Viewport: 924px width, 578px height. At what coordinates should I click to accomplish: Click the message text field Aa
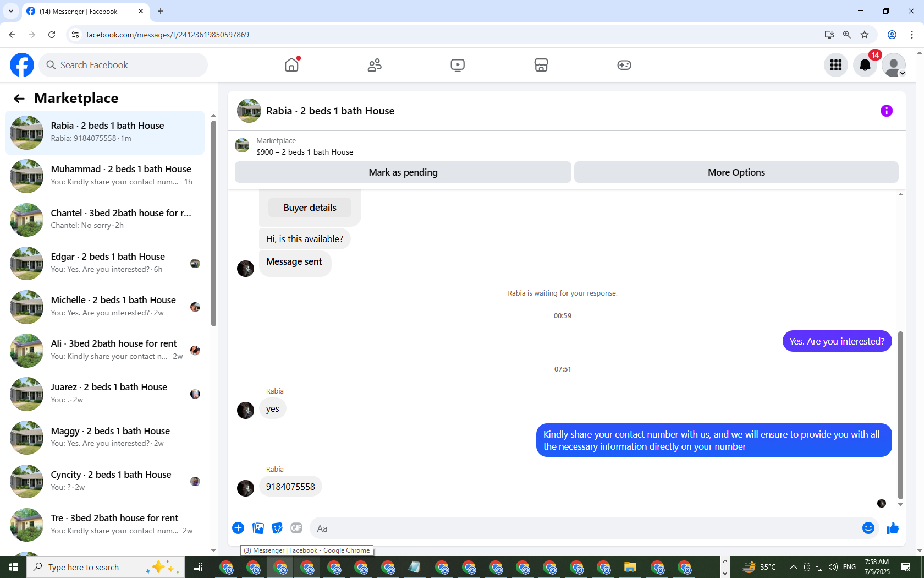(586, 528)
